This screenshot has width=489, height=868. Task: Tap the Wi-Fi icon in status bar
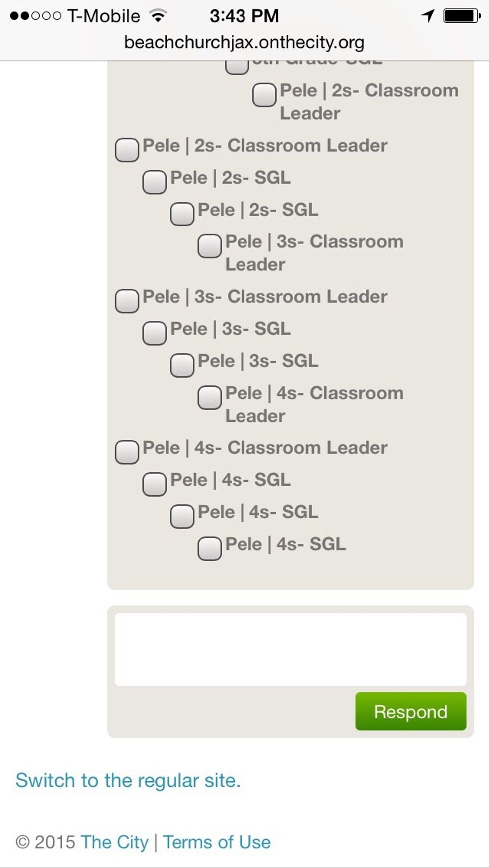click(158, 16)
